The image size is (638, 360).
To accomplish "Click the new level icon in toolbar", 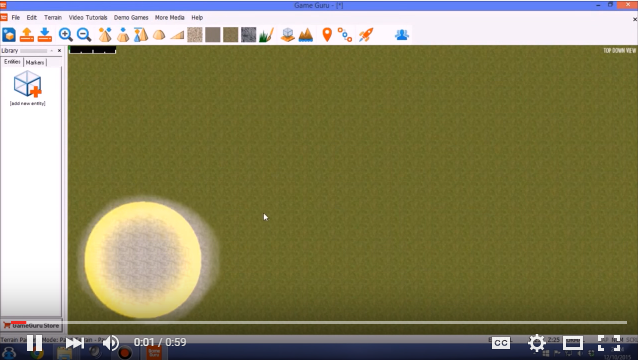I will click(x=9, y=35).
